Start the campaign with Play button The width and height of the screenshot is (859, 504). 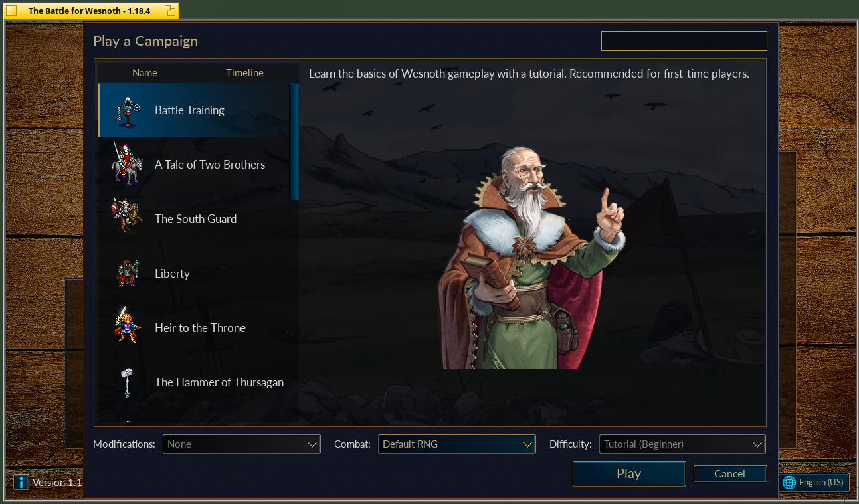[629, 474]
